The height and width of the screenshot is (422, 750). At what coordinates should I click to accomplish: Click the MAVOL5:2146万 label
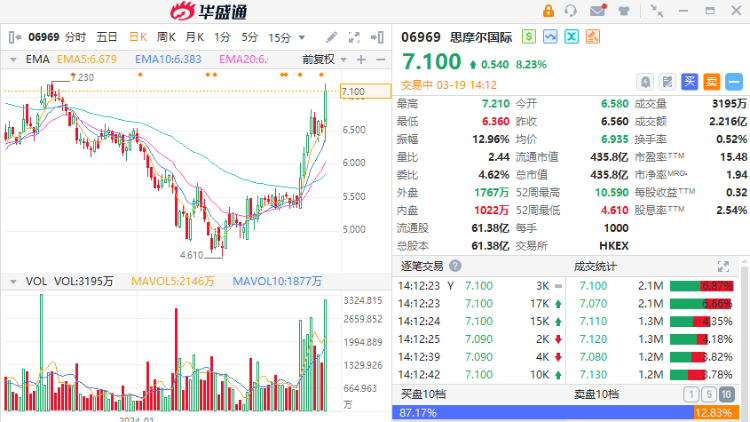tap(173, 281)
